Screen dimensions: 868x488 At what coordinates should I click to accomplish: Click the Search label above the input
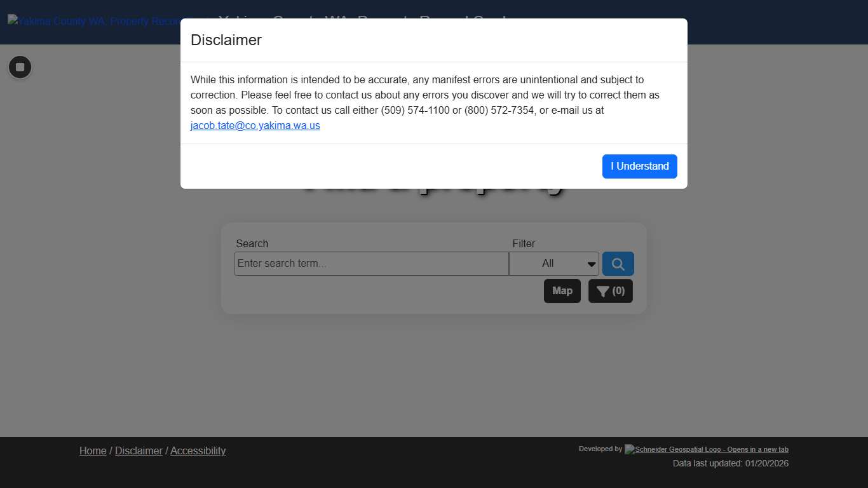[x=252, y=243]
